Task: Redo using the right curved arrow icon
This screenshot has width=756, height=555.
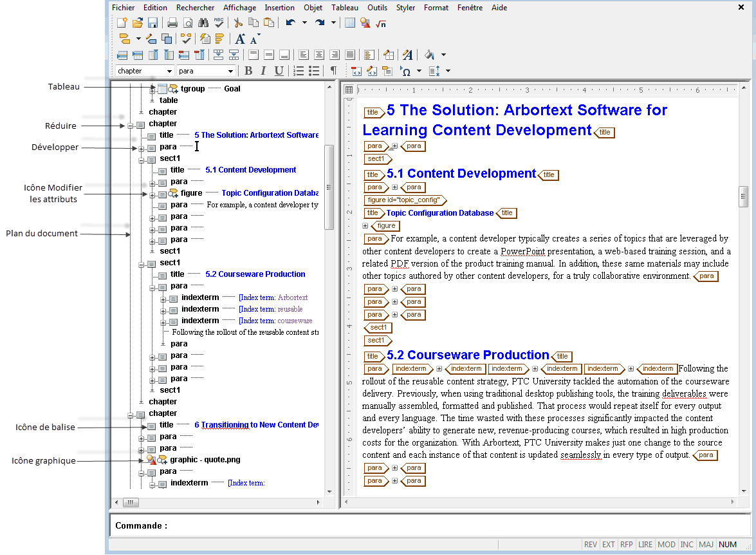Action: [x=319, y=23]
